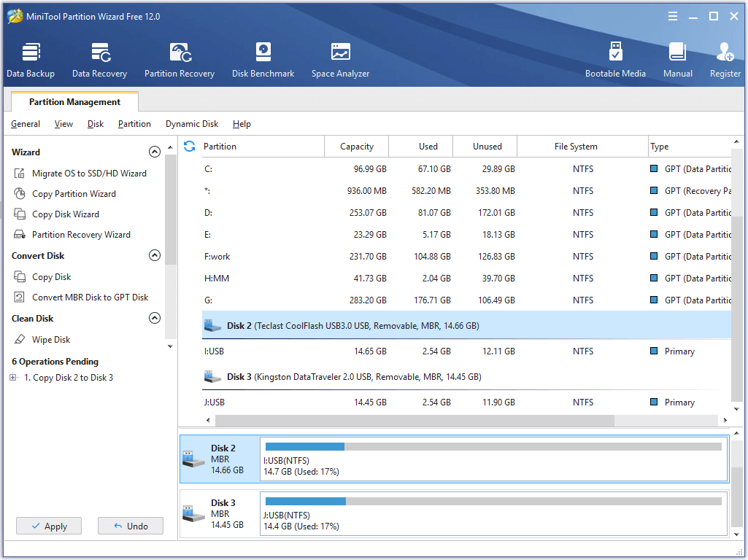Run Convert MBR Disk to GPT Disk

(90, 297)
